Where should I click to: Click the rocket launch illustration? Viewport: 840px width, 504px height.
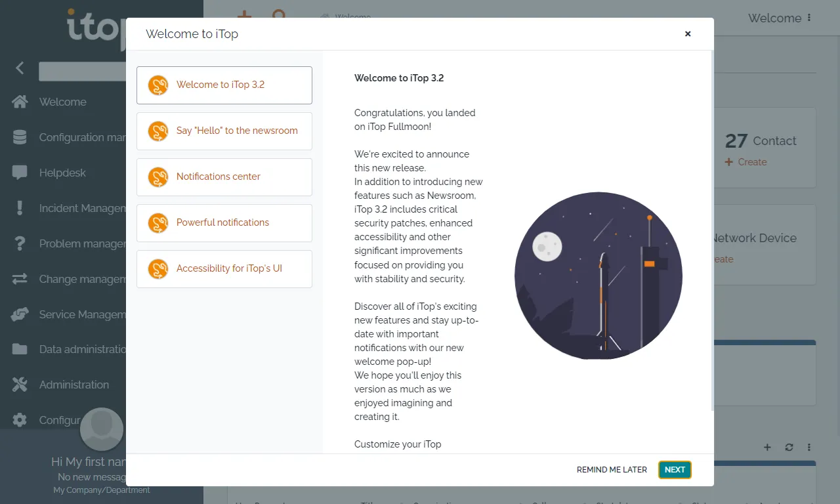tap(598, 276)
